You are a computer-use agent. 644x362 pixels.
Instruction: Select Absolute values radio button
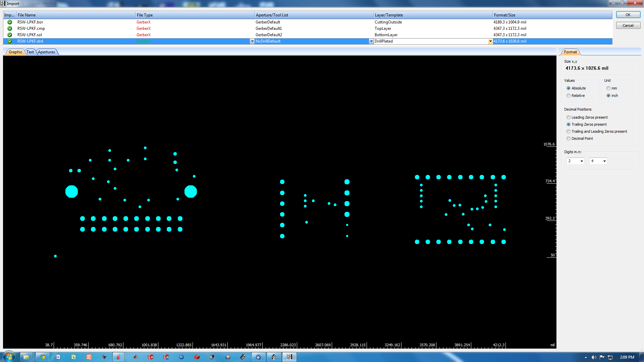pos(568,88)
